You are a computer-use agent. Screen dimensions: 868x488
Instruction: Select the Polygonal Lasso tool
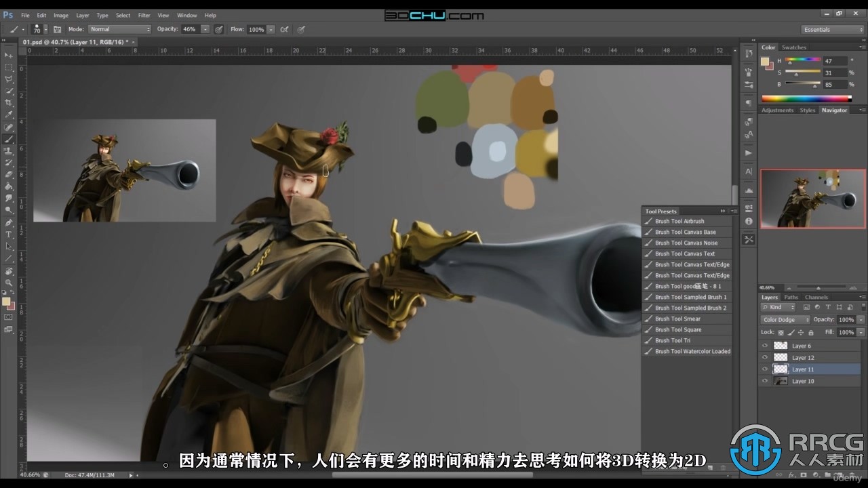[9, 79]
